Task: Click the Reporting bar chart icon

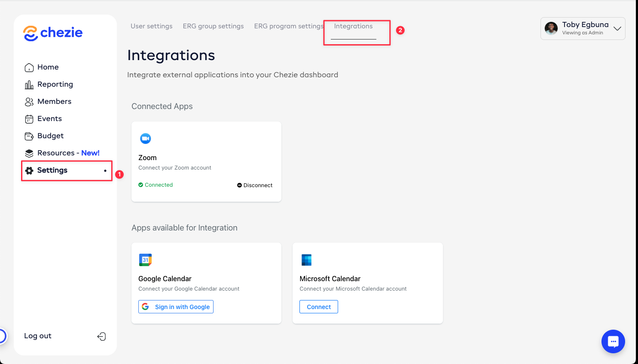Action: [29, 85]
